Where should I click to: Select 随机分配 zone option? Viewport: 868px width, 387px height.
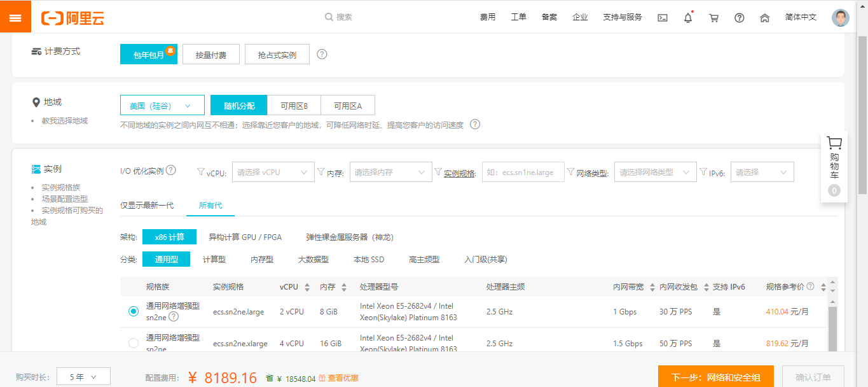pos(239,105)
